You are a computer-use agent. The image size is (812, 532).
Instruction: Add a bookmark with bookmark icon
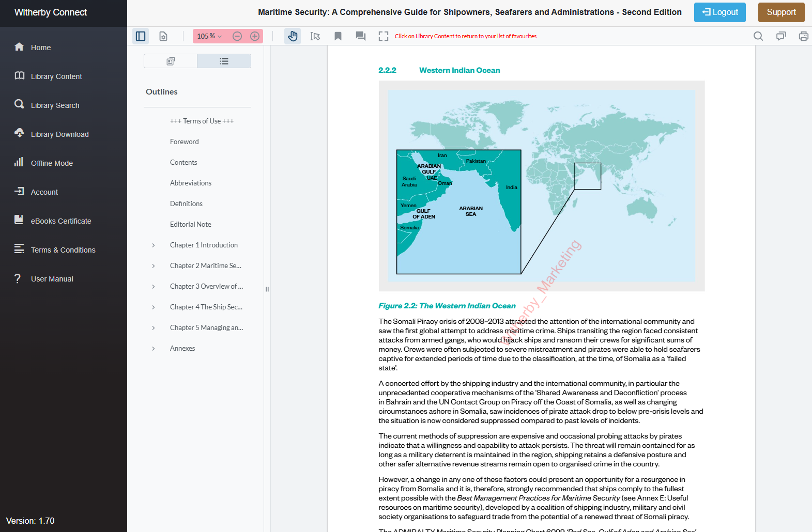338,36
